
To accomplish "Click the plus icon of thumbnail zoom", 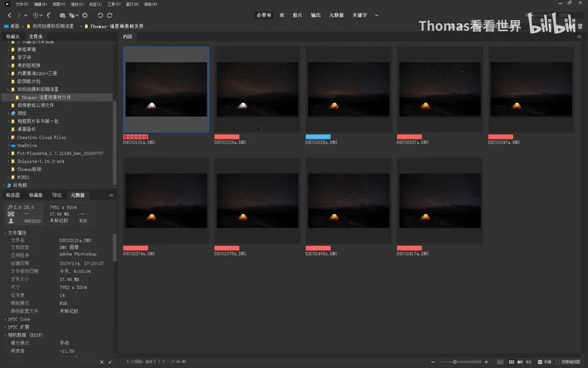I will point(486,362).
